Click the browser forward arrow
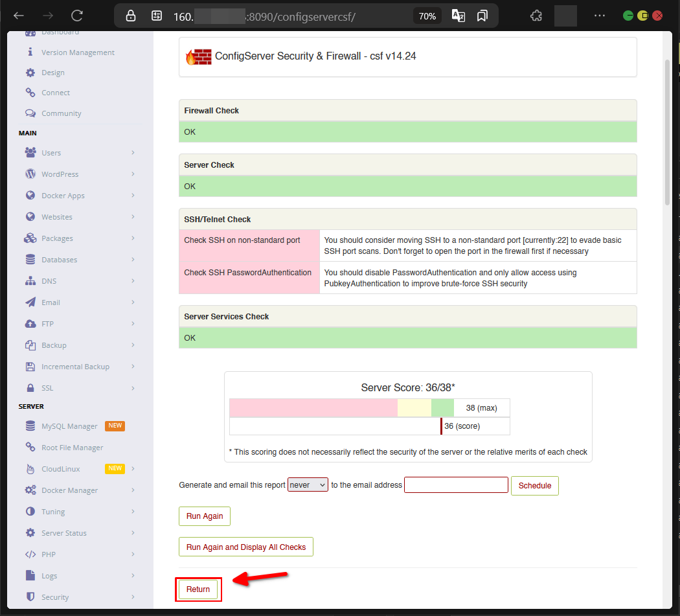The height and width of the screenshot is (616, 680). pyautogui.click(x=48, y=16)
